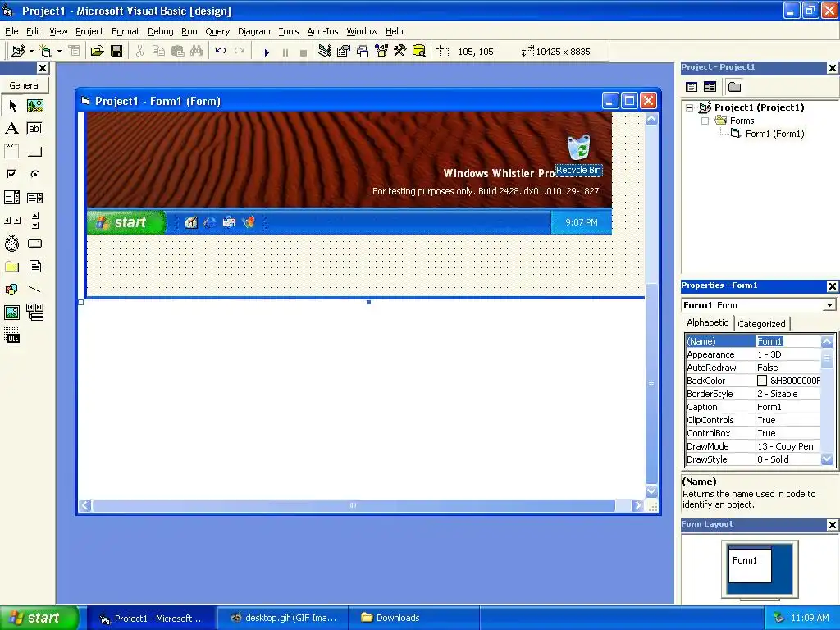The width and height of the screenshot is (840, 630).
Task: Switch to desktop.gif taskbar window
Action: [x=283, y=618]
